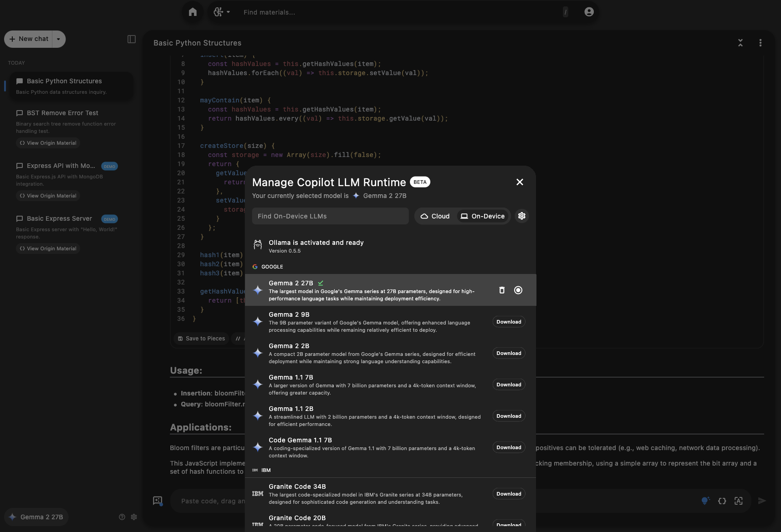Collapse chat with the compress icon
The image size is (781, 532).
[740, 43]
